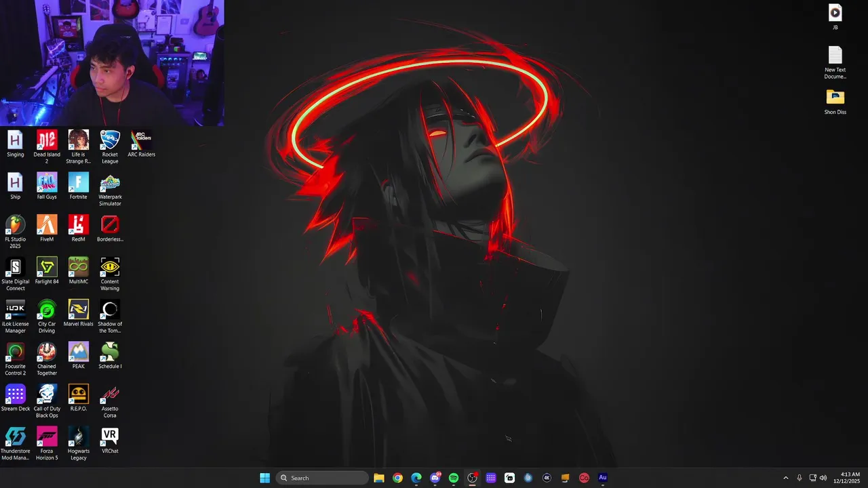Select the R.E.P.O. desktop icon
This screenshot has width=868, height=488.
(78, 398)
